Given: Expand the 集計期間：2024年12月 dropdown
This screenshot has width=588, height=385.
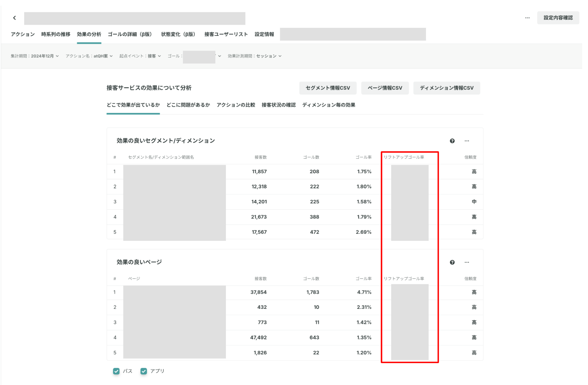Looking at the screenshot, I should click(x=35, y=56).
